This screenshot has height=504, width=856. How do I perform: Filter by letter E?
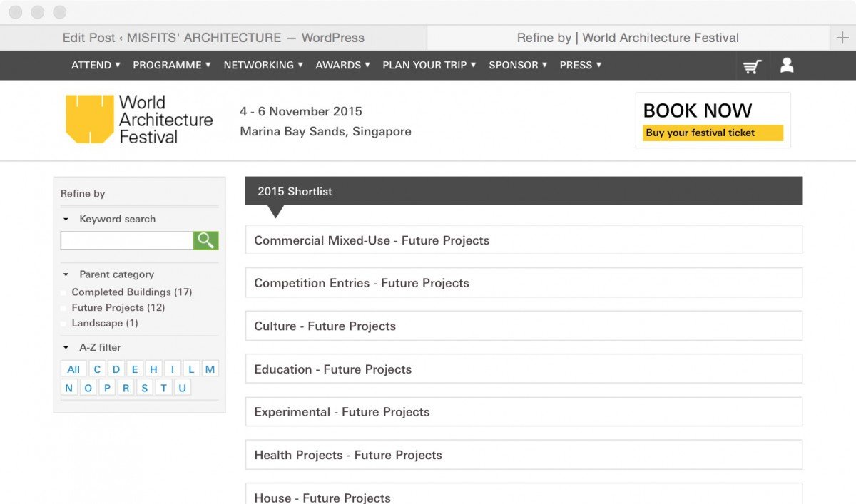click(134, 369)
